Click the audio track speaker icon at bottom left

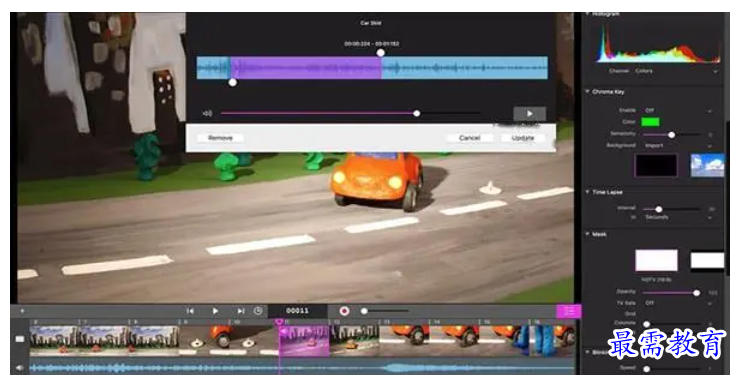tap(20, 368)
